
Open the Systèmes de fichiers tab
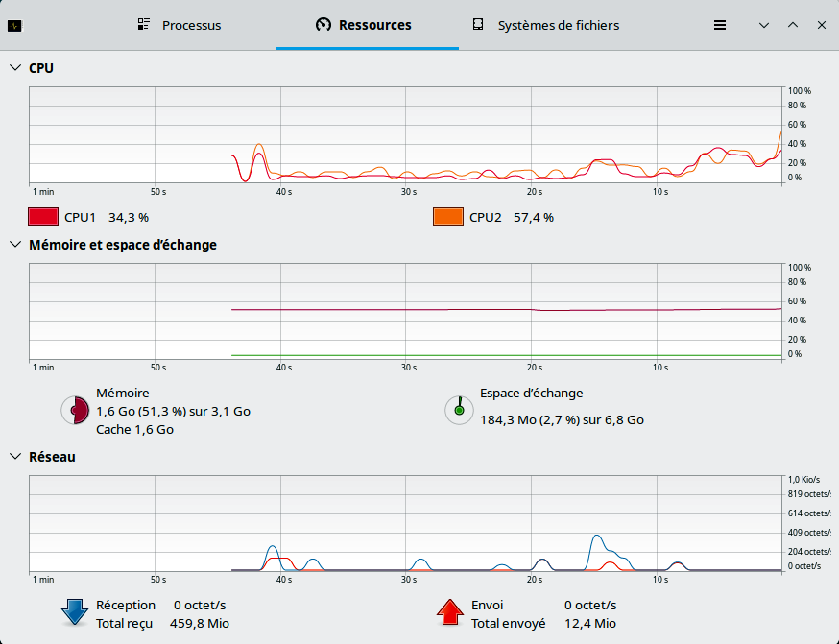tap(546, 25)
